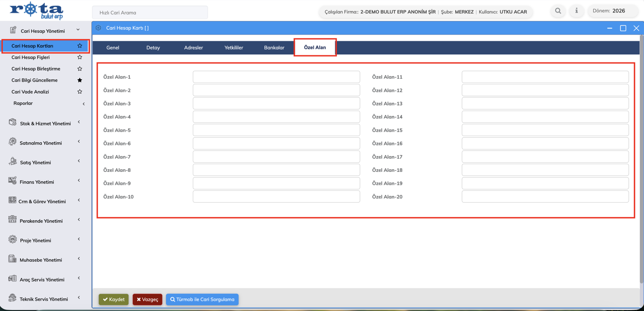Click the Proje Yönetimi module icon
The width and height of the screenshot is (644, 311).
[x=13, y=240]
